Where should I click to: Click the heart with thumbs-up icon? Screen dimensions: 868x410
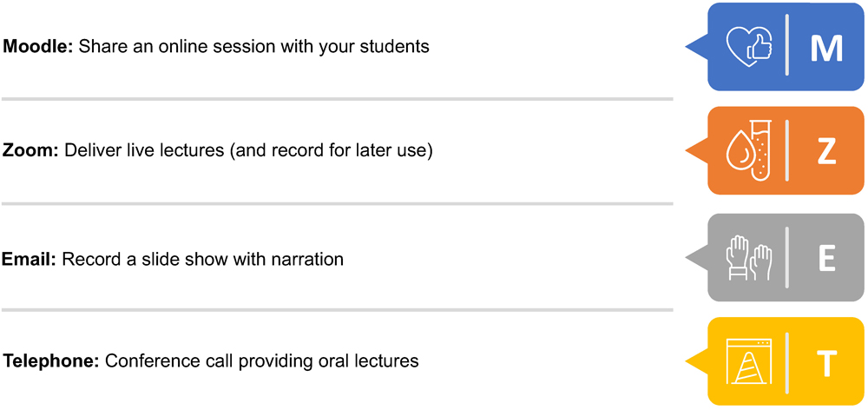click(751, 47)
